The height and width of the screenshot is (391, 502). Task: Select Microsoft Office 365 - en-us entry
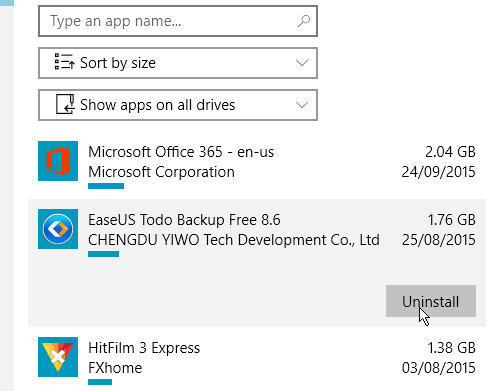pyautogui.click(x=181, y=152)
